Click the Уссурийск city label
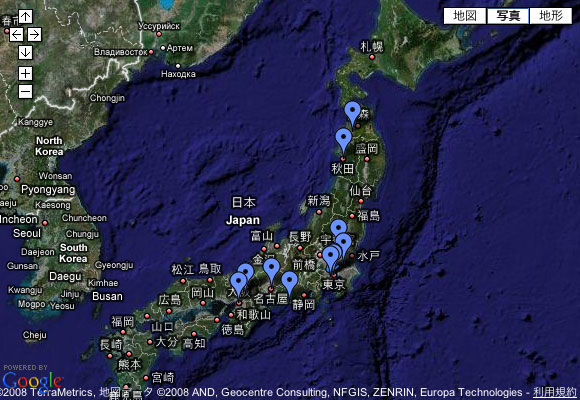 (159, 26)
